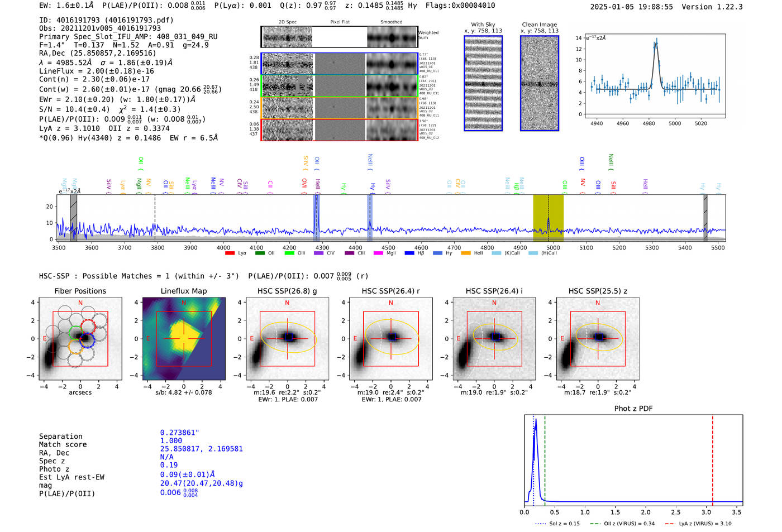Viewport: 782px width, 532px height.
Task: Open the Fiber Positions thumbnail
Action: [80, 338]
